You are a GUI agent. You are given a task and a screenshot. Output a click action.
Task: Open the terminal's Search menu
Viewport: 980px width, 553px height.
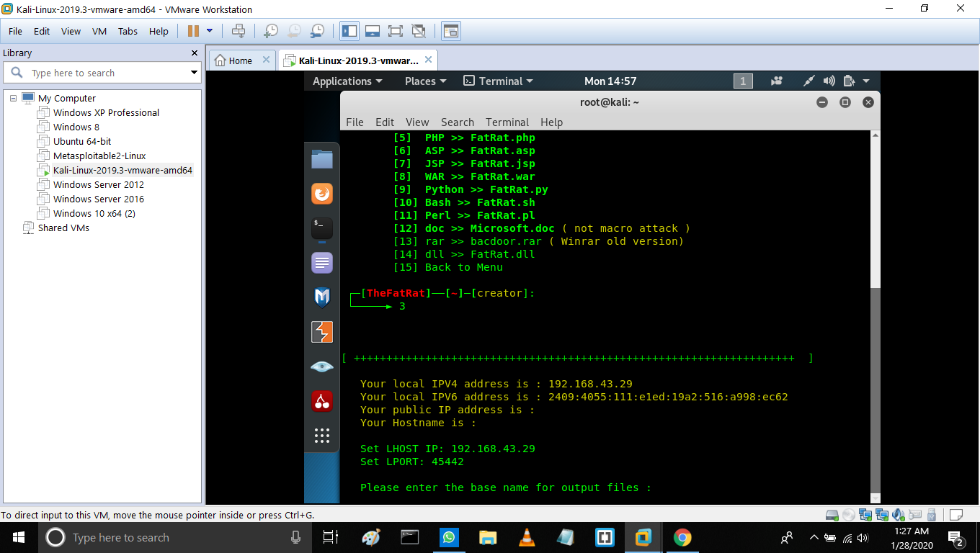tap(457, 122)
